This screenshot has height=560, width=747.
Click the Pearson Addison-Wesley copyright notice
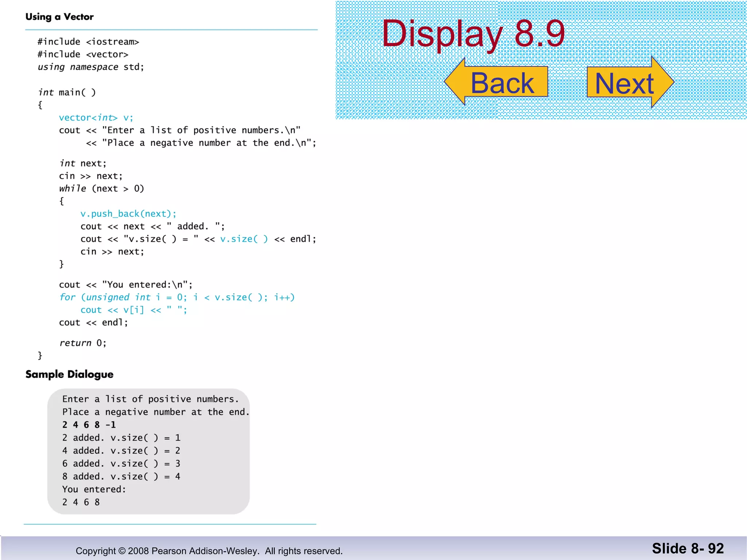tap(209, 551)
